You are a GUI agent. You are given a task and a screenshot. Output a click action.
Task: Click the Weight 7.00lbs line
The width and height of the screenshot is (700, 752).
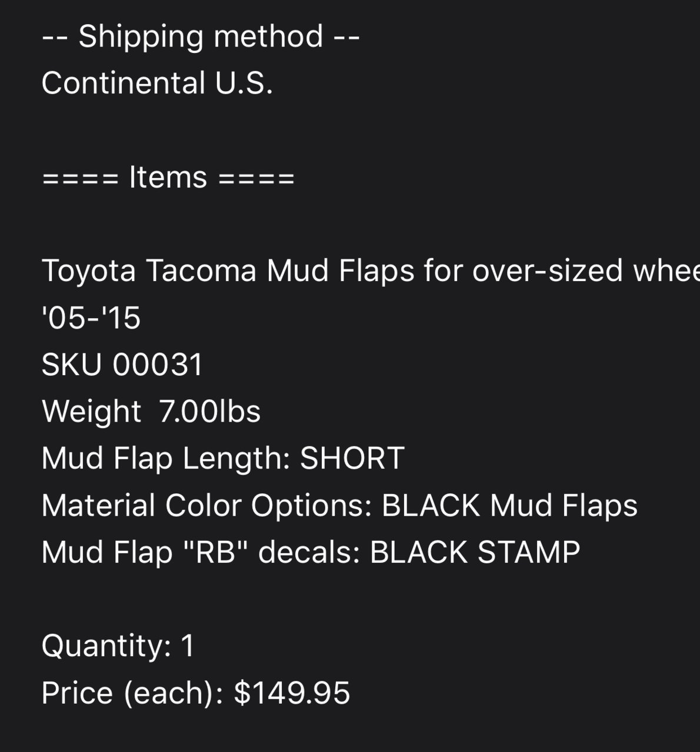point(151,412)
